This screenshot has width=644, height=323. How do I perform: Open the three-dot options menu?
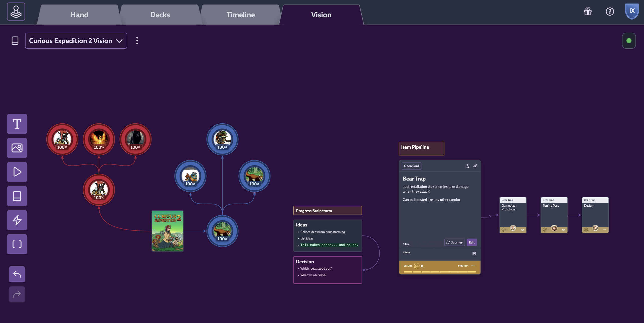pos(137,41)
